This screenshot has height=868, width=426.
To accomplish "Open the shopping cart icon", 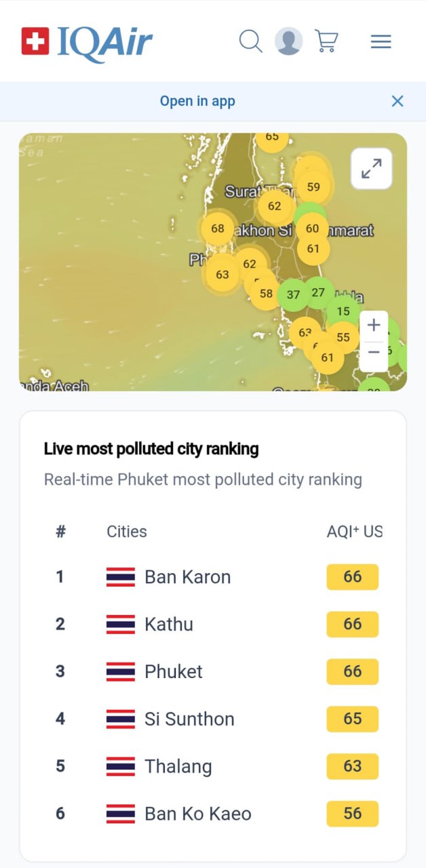I will click(327, 41).
